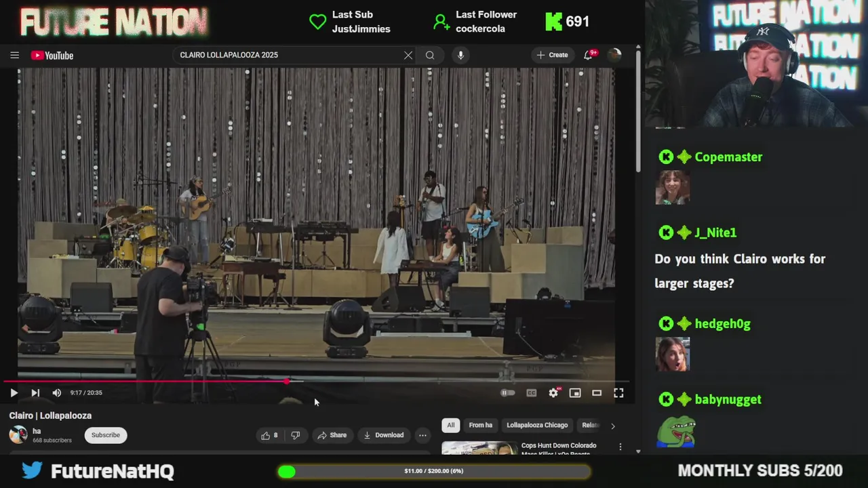Subscribe to the channel ha
This screenshot has height=488, width=868.
106,435
